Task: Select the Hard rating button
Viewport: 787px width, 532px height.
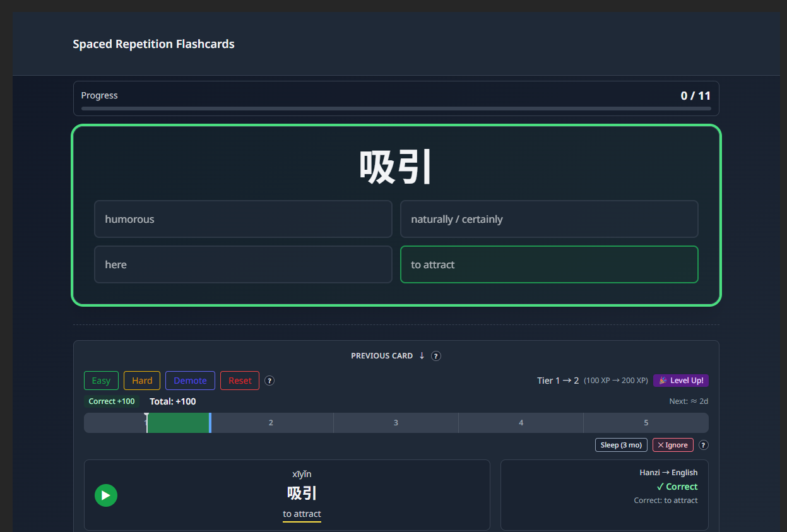Action: tap(141, 380)
